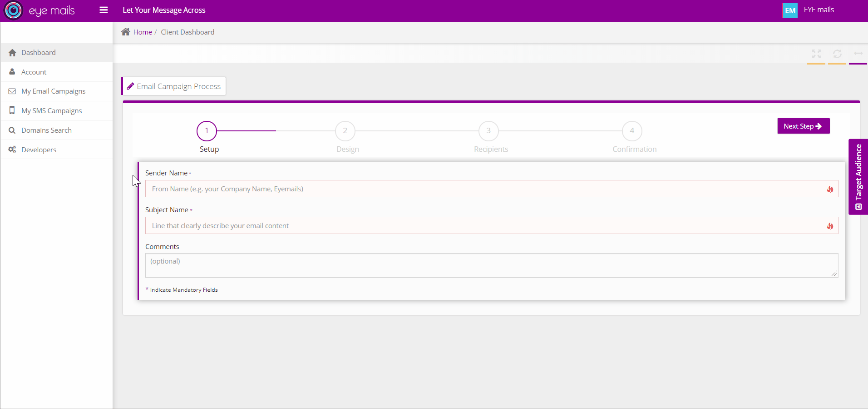868x409 pixels.
Task: Open the EM user avatar menu
Action: 790,10
